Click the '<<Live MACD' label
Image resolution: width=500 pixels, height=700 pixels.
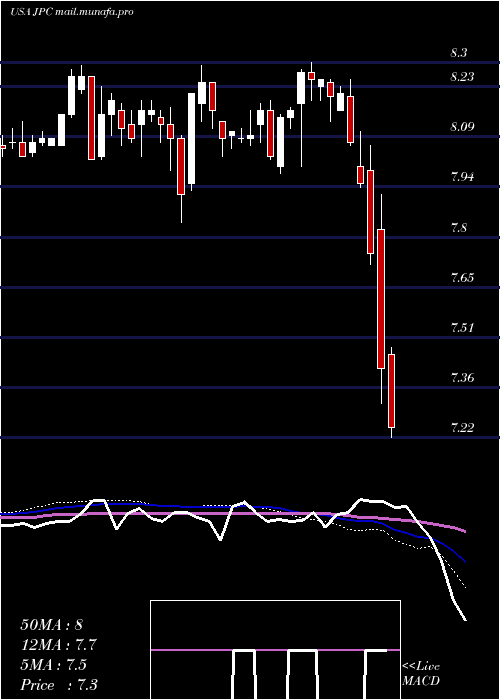[x=421, y=674]
